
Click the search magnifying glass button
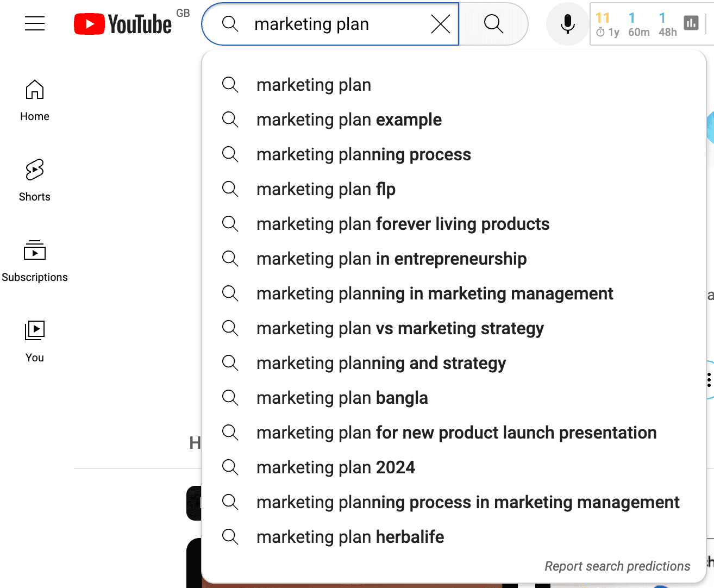coord(493,23)
